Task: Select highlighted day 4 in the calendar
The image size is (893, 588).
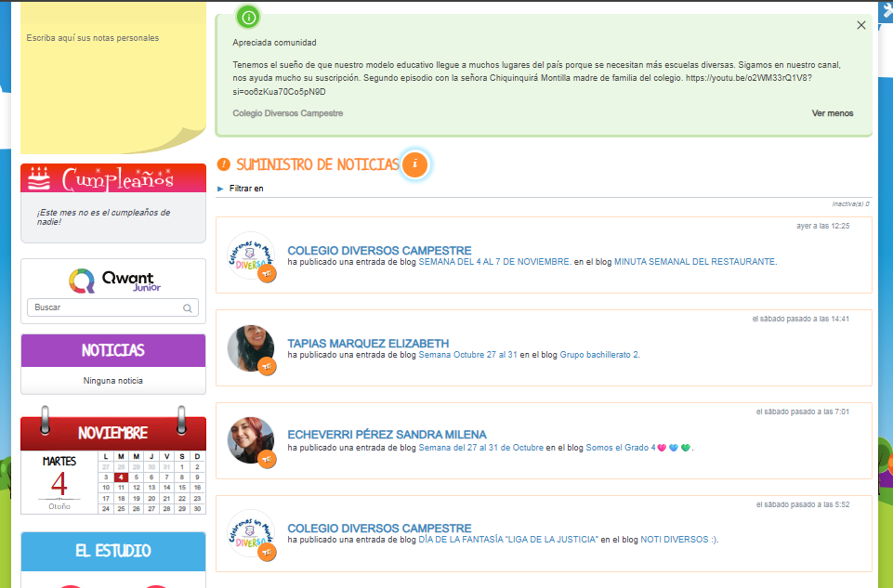Action: click(122, 477)
